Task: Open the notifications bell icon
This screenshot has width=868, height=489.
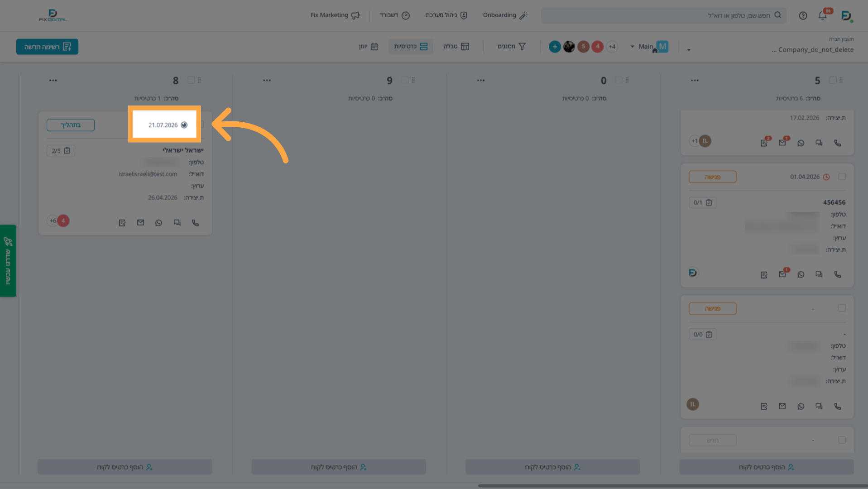Action: (x=823, y=15)
